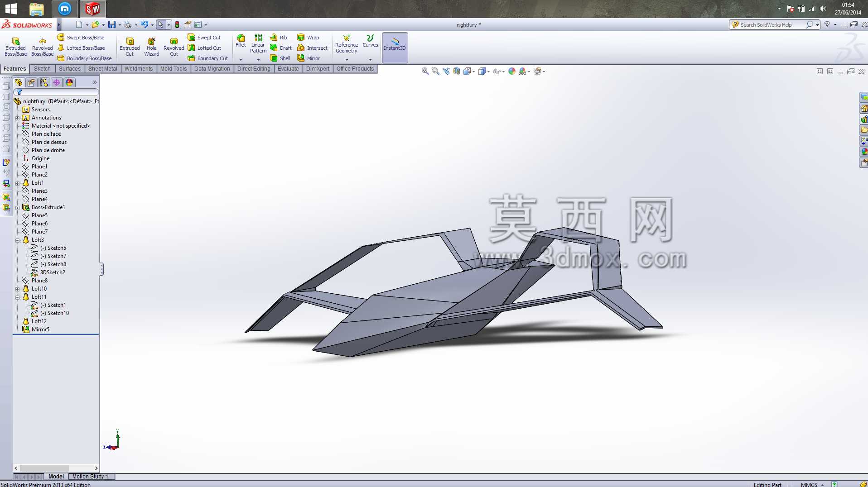
Task: Open PropertyManager tab icon
Action: 31,82
